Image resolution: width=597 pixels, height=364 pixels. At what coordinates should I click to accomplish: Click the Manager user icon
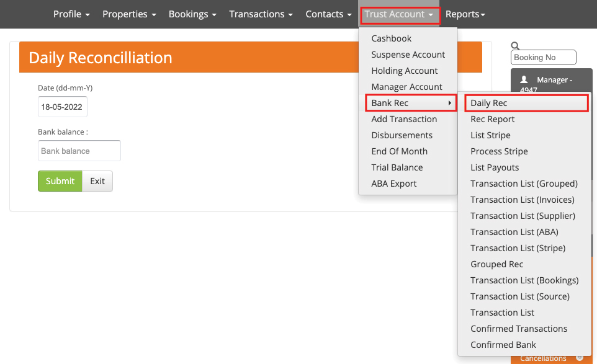point(524,80)
